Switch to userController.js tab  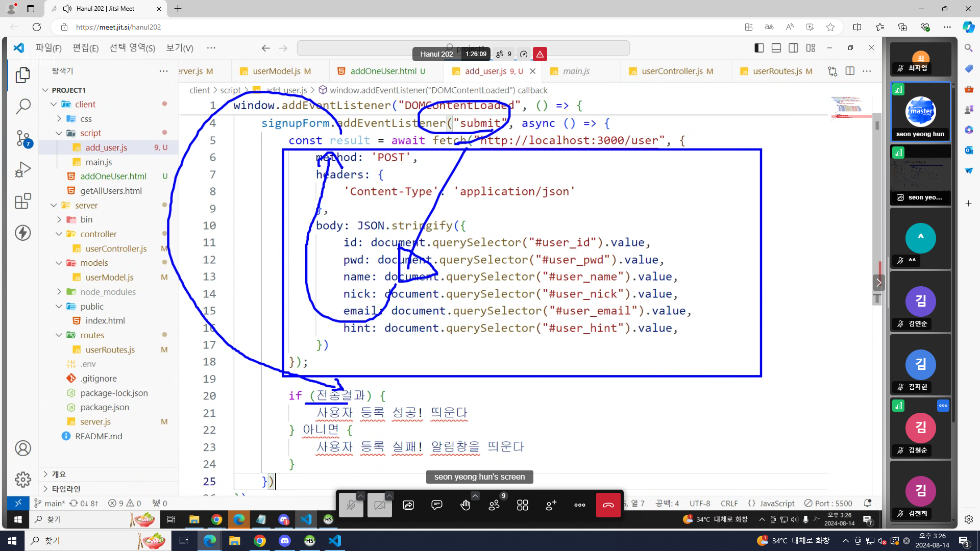coord(672,71)
